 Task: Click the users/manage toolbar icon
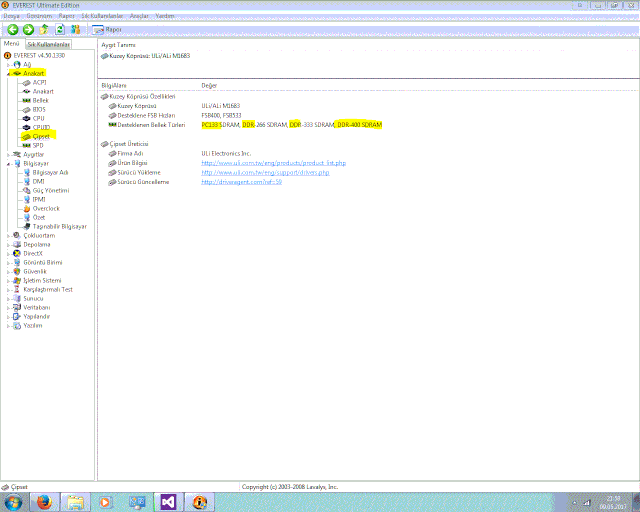point(76,29)
